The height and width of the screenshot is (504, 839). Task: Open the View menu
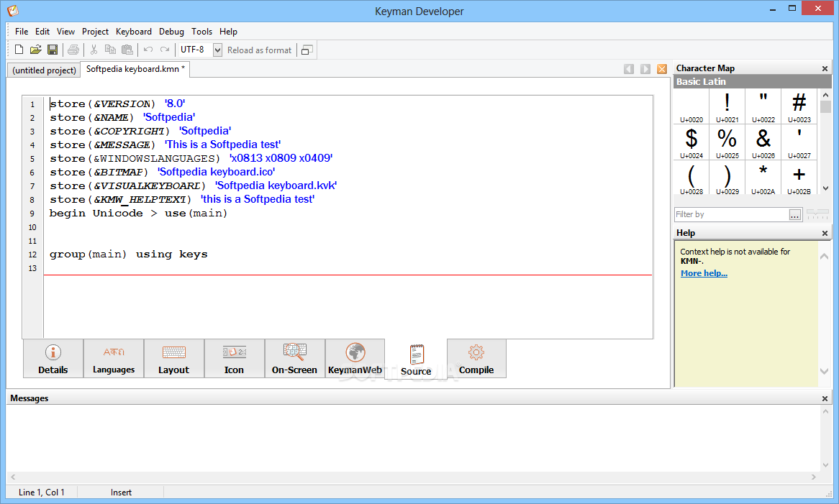point(65,32)
